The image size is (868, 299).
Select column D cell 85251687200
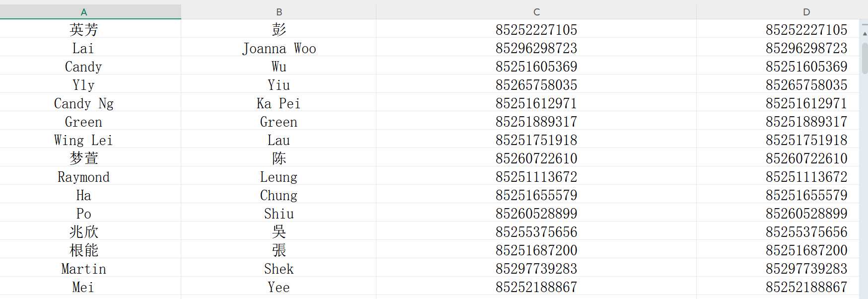(x=778, y=250)
